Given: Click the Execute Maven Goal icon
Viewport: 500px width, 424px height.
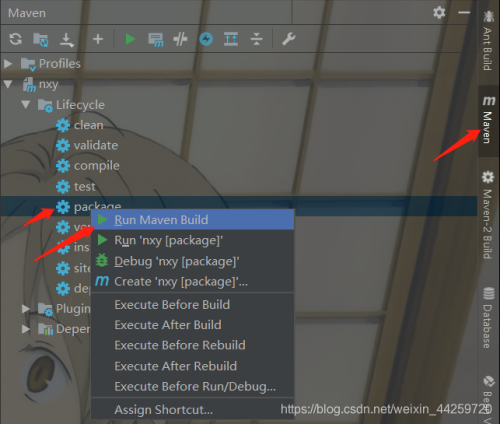Looking at the screenshot, I should click(x=156, y=40).
